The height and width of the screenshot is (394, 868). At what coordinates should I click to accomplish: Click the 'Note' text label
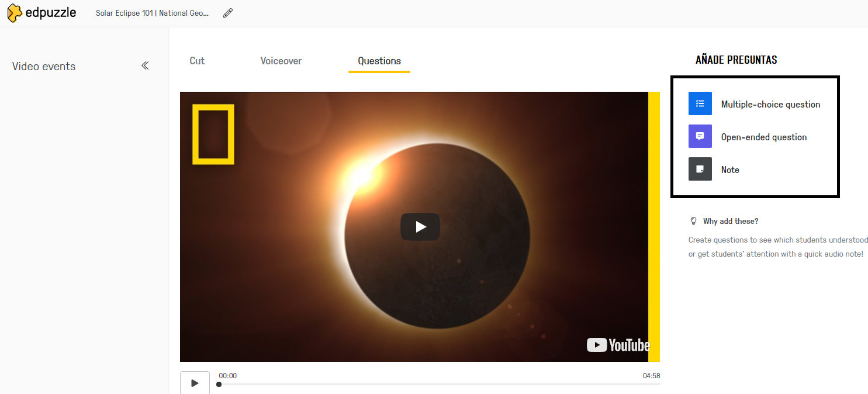(730, 170)
